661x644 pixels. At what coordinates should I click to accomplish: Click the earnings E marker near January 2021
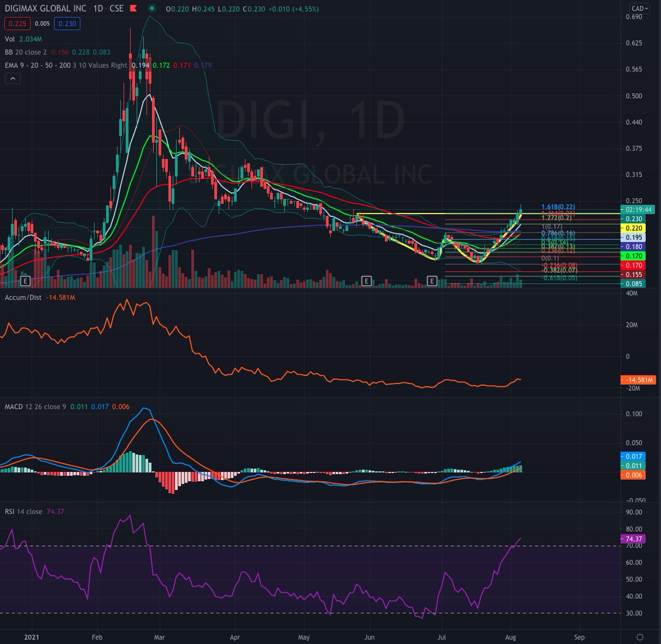pyautogui.click(x=25, y=281)
